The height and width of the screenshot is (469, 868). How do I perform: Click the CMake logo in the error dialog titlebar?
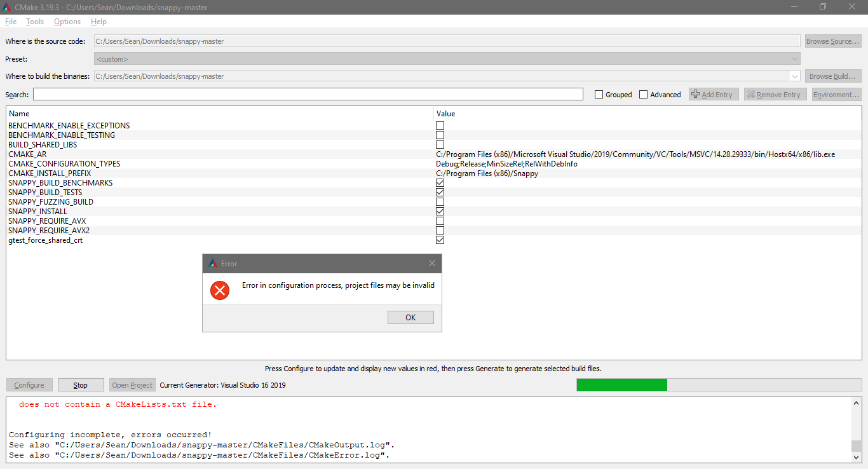[x=212, y=263]
